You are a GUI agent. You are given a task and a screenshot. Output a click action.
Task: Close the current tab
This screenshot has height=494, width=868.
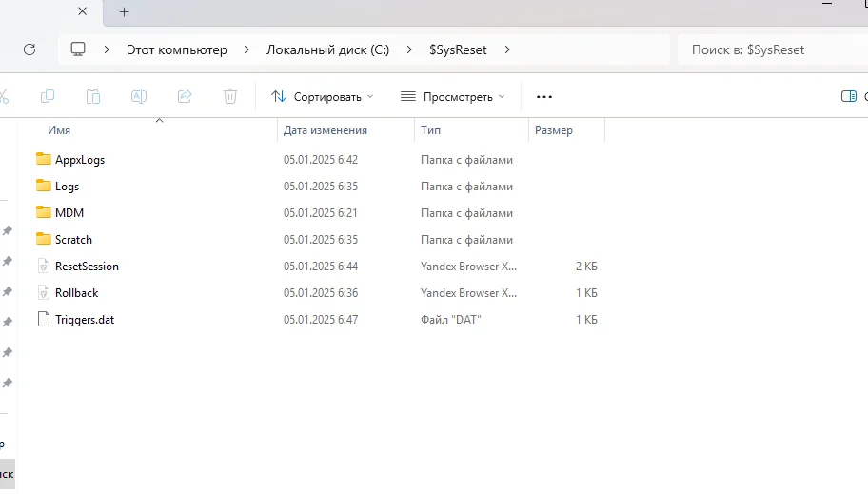pyautogui.click(x=83, y=11)
